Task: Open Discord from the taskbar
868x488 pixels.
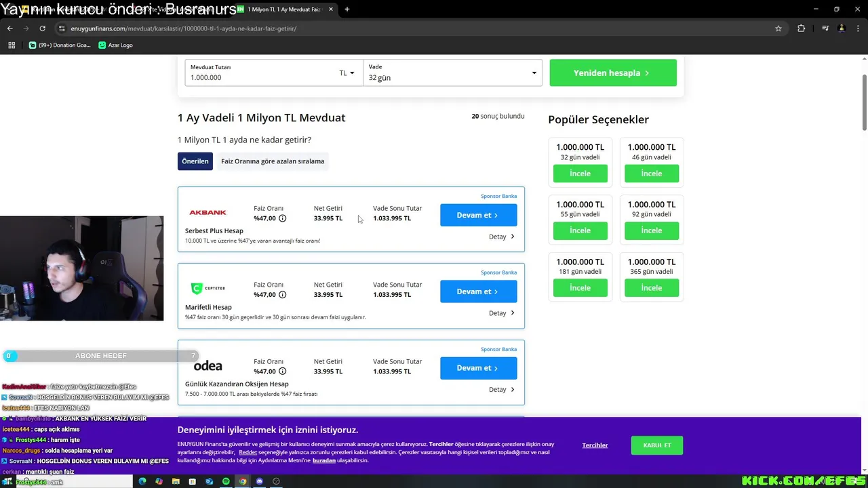Action: (259, 481)
